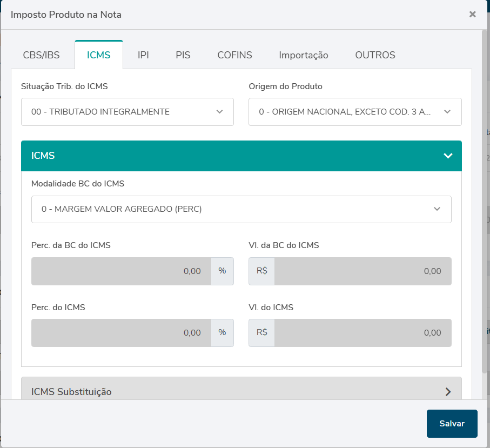This screenshot has width=490, height=448.
Task: Open the Importação tab
Action: (303, 55)
